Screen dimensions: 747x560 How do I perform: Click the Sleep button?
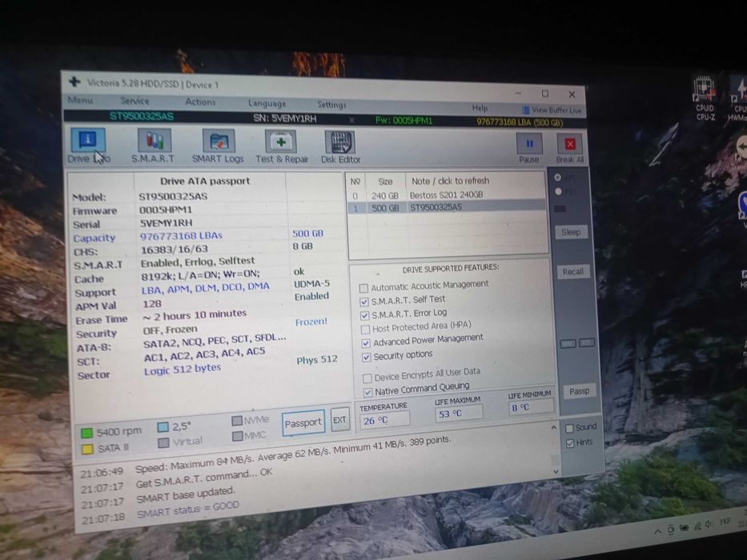pos(571,232)
